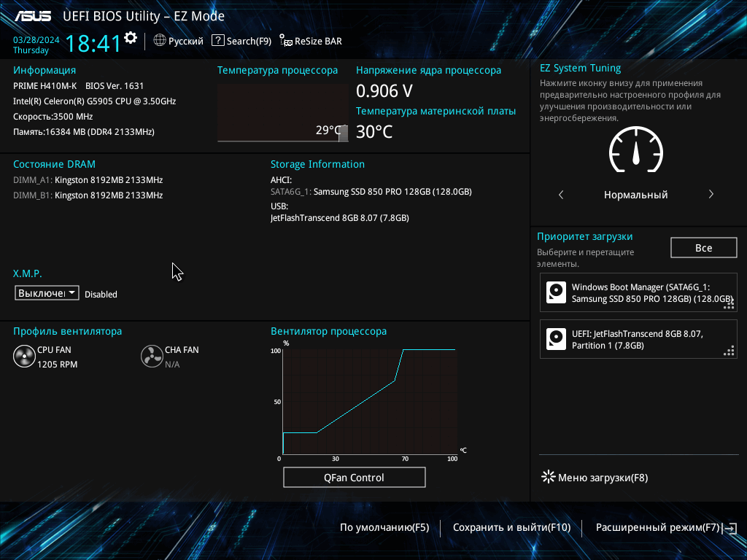Click the DIMM_B1 Kingston memory row

coord(88,195)
